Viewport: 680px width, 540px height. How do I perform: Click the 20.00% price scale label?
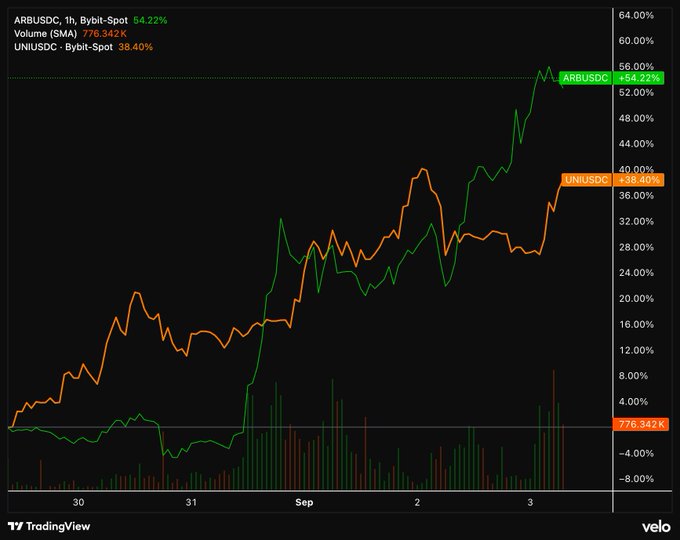(x=636, y=298)
